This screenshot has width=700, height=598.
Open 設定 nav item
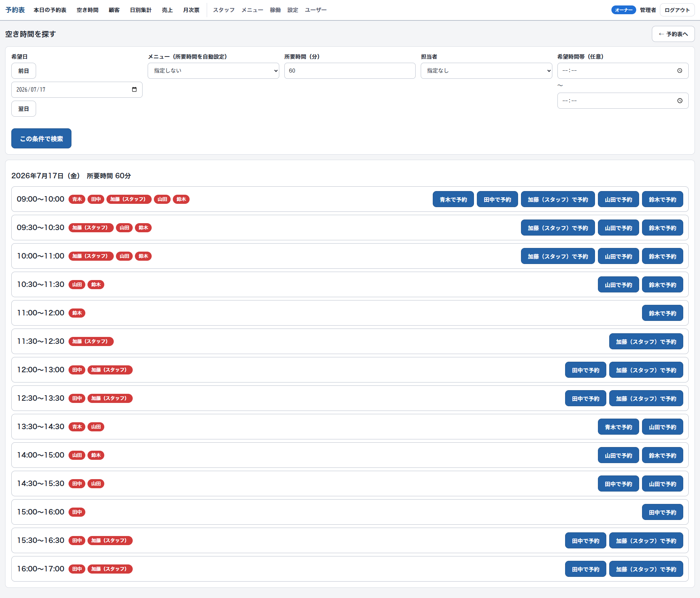(x=293, y=10)
